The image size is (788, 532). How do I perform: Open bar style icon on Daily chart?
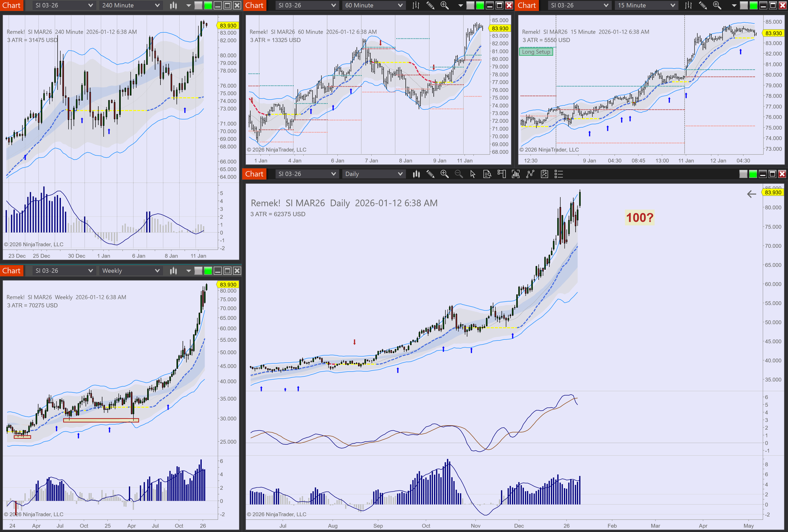416,174
